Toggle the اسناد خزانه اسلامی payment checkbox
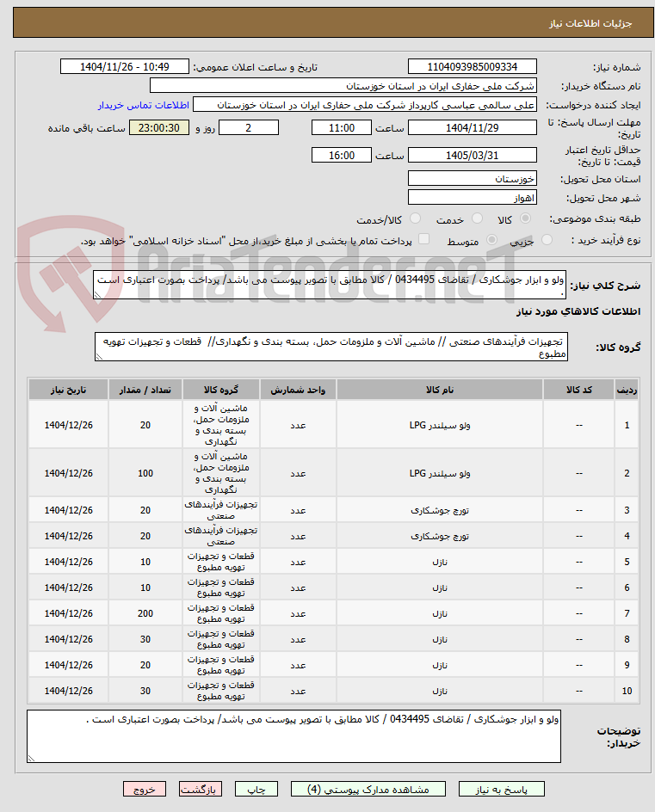Image resolution: width=655 pixels, height=812 pixels. [423, 239]
